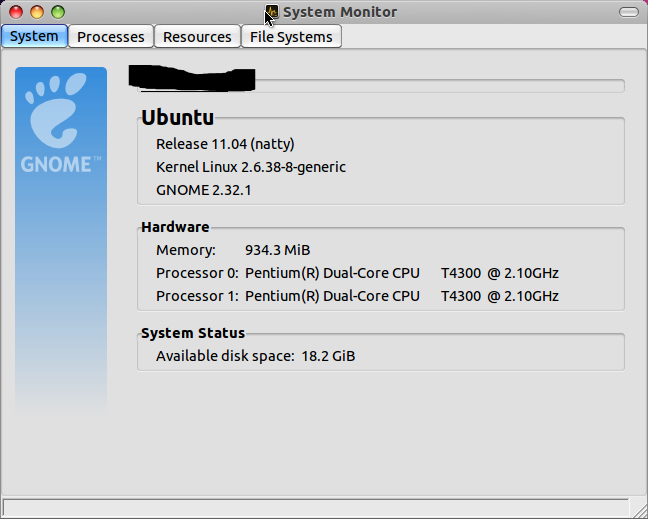Click the "GNOME 2.32.1" version text
The height and width of the screenshot is (519, 648).
coord(203,190)
